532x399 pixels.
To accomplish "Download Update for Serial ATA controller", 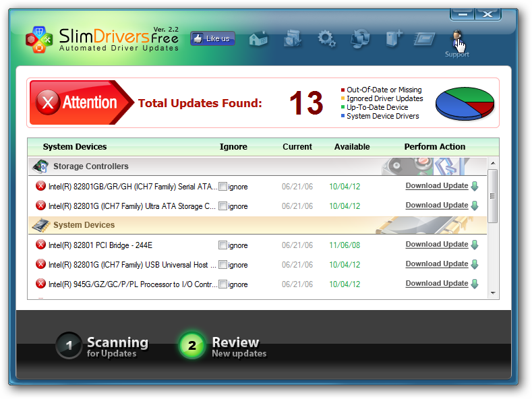I will 437,185.
